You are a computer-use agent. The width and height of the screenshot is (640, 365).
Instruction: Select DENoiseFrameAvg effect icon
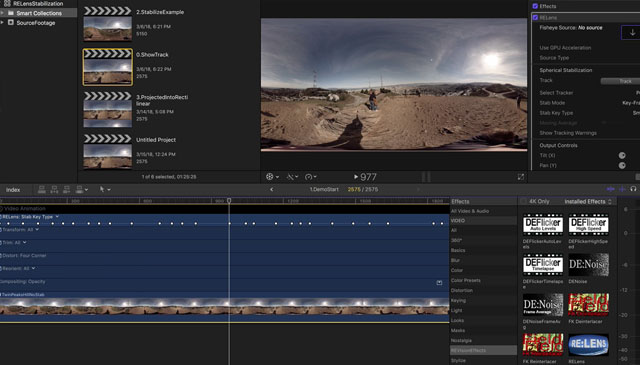(543, 305)
